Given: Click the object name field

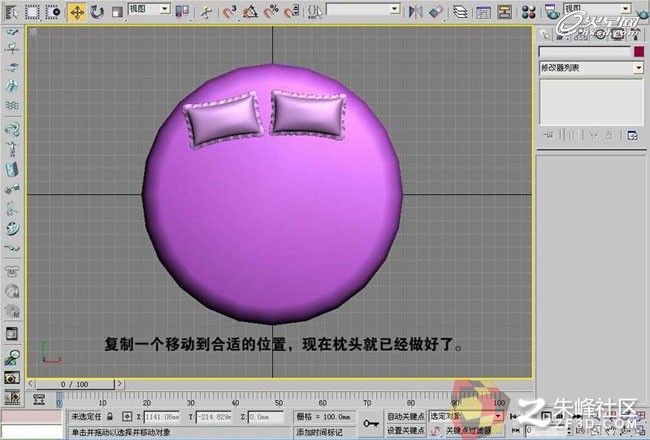Looking at the screenshot, I should click(x=585, y=51).
